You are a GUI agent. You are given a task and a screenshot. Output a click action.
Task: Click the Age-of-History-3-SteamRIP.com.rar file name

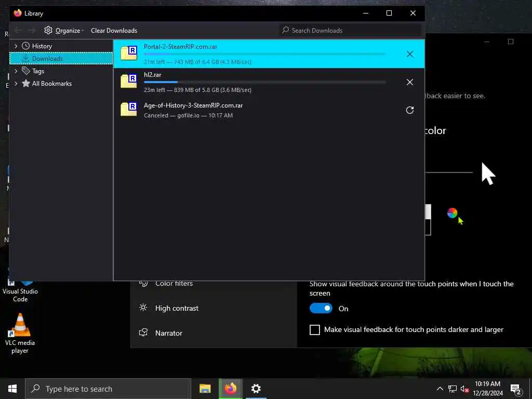193,105
